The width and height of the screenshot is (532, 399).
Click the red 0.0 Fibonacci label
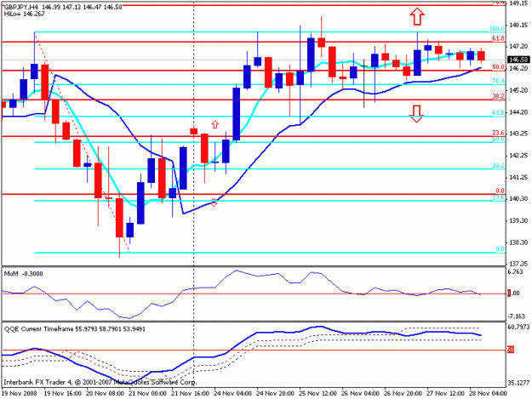[x=501, y=191]
